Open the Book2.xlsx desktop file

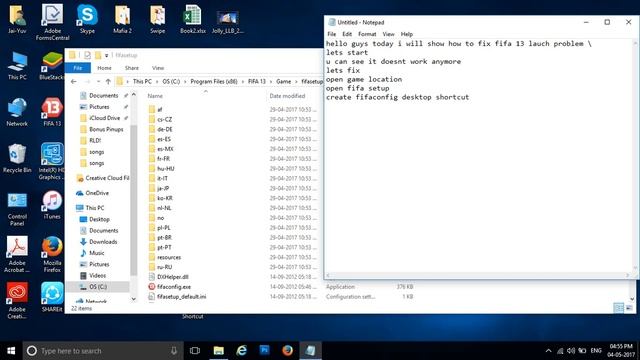[192, 19]
